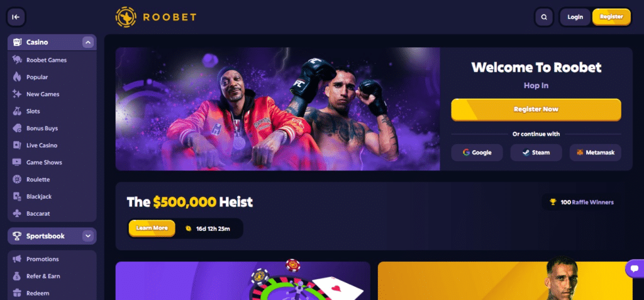The width and height of the screenshot is (644, 300).
Task: Click the Baccarat club icon
Action: coord(17,214)
